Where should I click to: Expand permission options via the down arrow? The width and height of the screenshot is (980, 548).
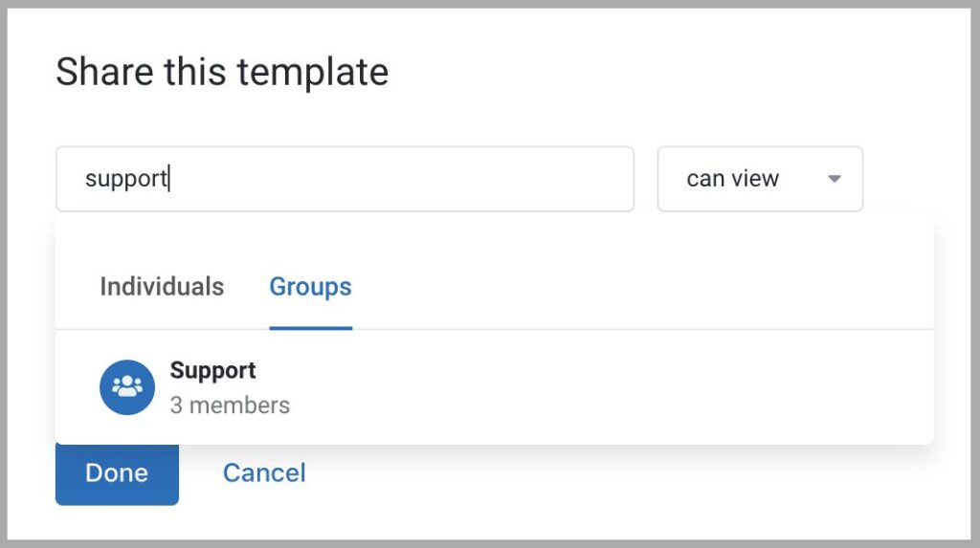click(835, 179)
